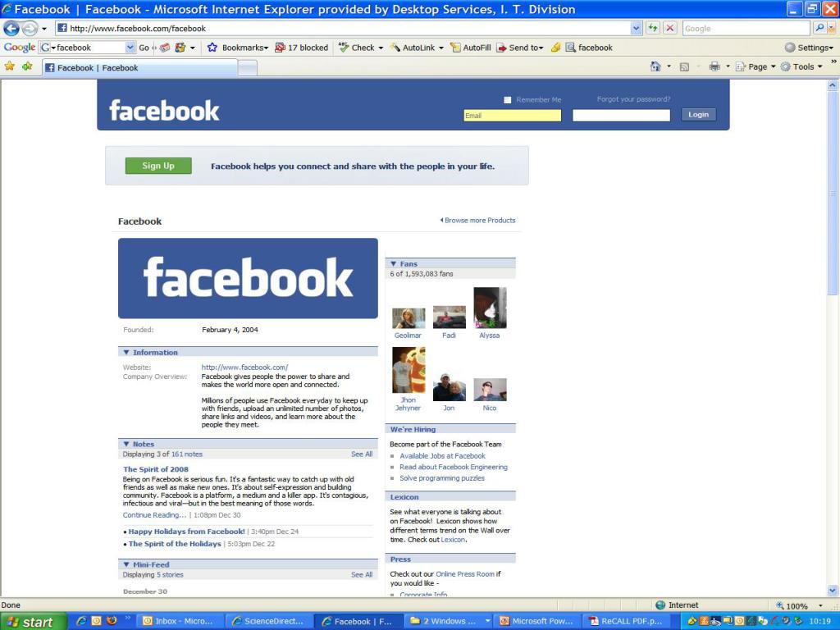Open the Bookmarks star menu

[237, 48]
